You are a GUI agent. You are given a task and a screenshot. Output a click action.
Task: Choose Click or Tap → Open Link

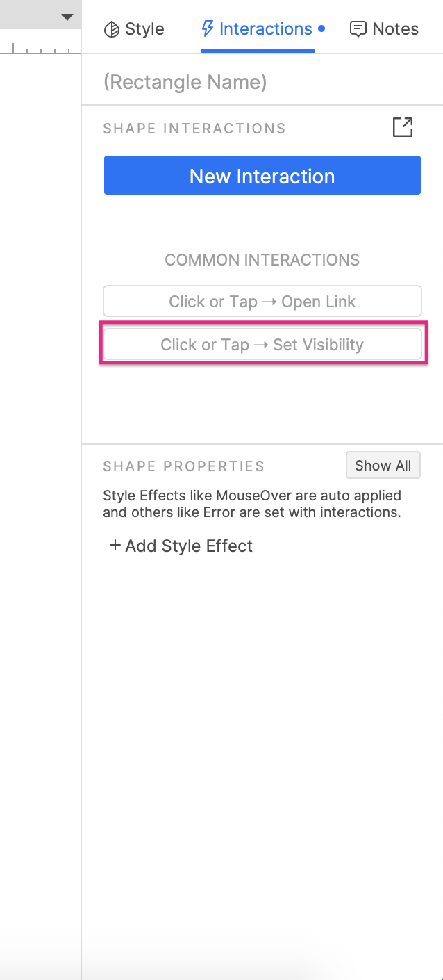click(262, 302)
